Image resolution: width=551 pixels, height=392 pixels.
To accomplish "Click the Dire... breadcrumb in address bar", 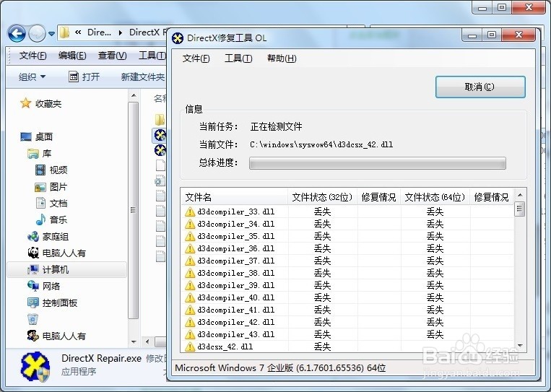I will 99,32.
